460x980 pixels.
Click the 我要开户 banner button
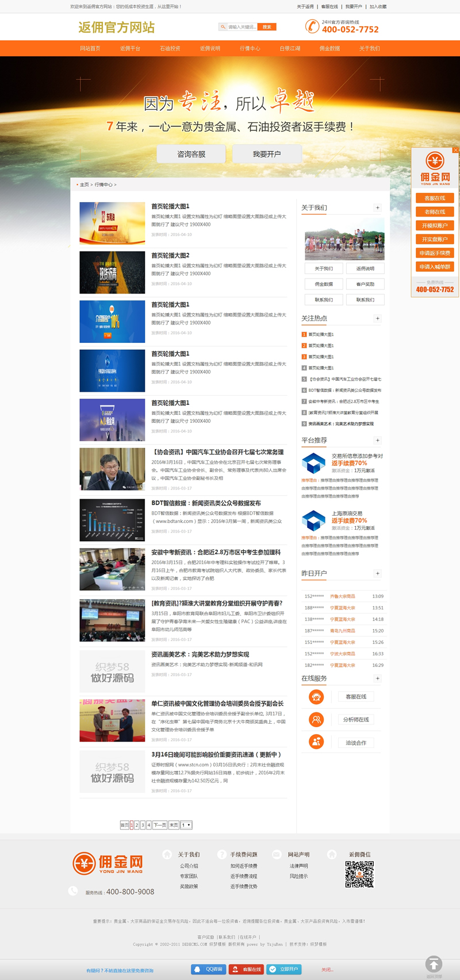(x=267, y=154)
